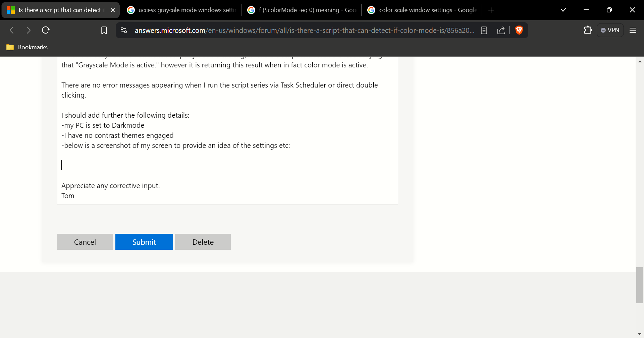Viewport: 644px width, 338px height.
Task: View site information icon in address bar
Action: (x=124, y=30)
